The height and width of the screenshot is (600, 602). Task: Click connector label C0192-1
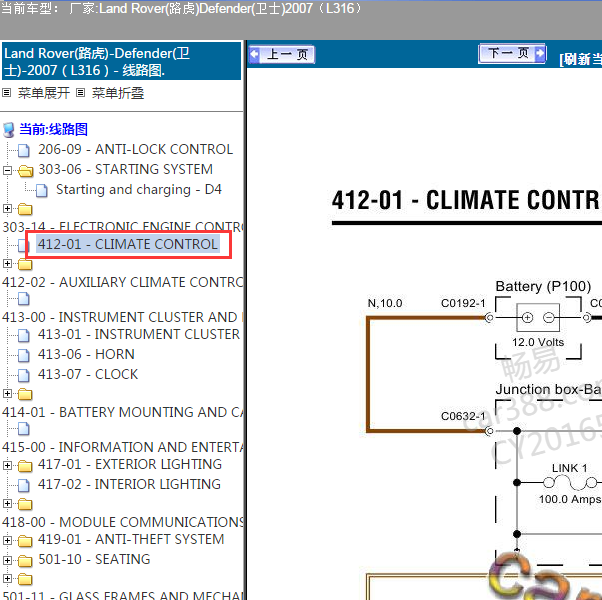click(x=463, y=303)
